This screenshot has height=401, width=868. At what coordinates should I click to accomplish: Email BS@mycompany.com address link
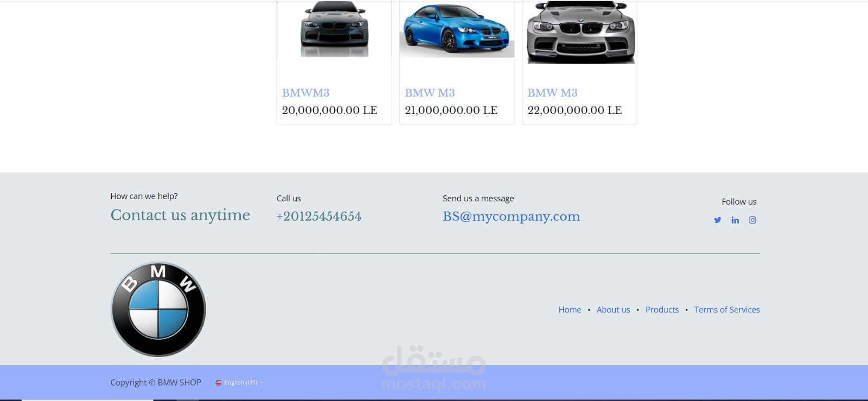511,217
